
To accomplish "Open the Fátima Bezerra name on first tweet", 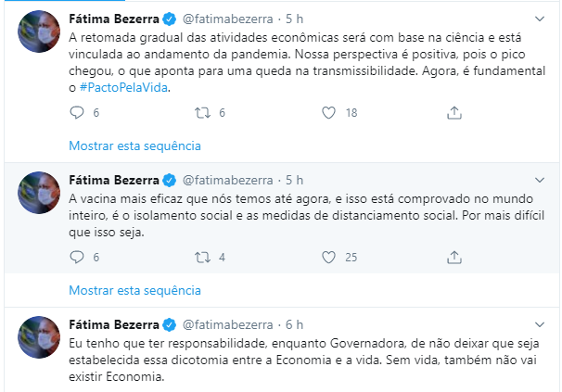I will coord(112,19).
